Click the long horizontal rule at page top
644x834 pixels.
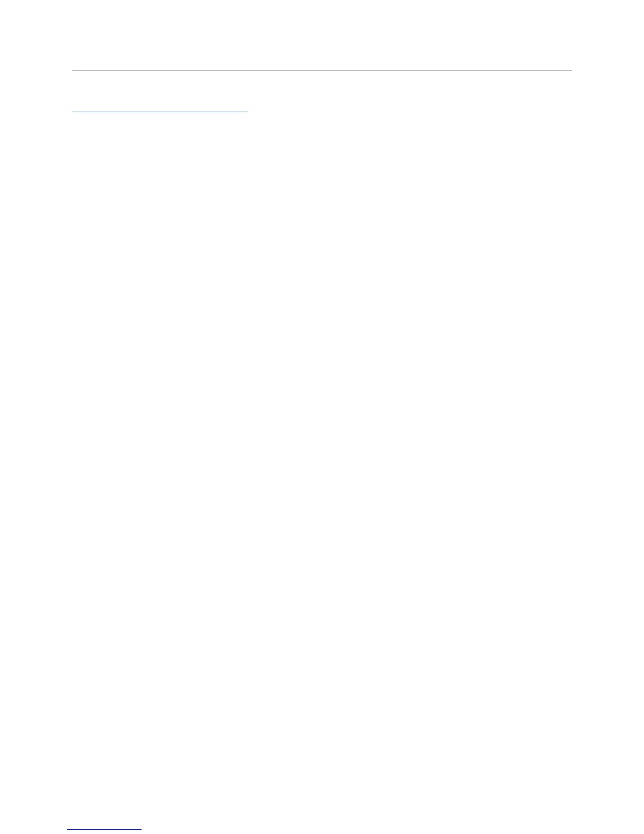click(x=321, y=70)
